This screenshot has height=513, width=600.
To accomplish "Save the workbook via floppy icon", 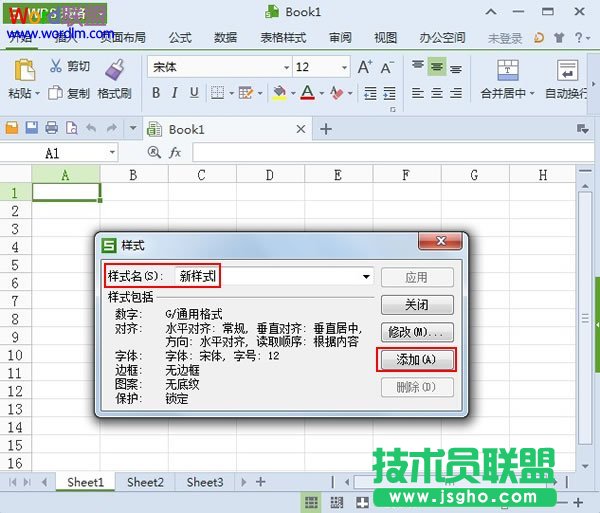I will [32, 128].
